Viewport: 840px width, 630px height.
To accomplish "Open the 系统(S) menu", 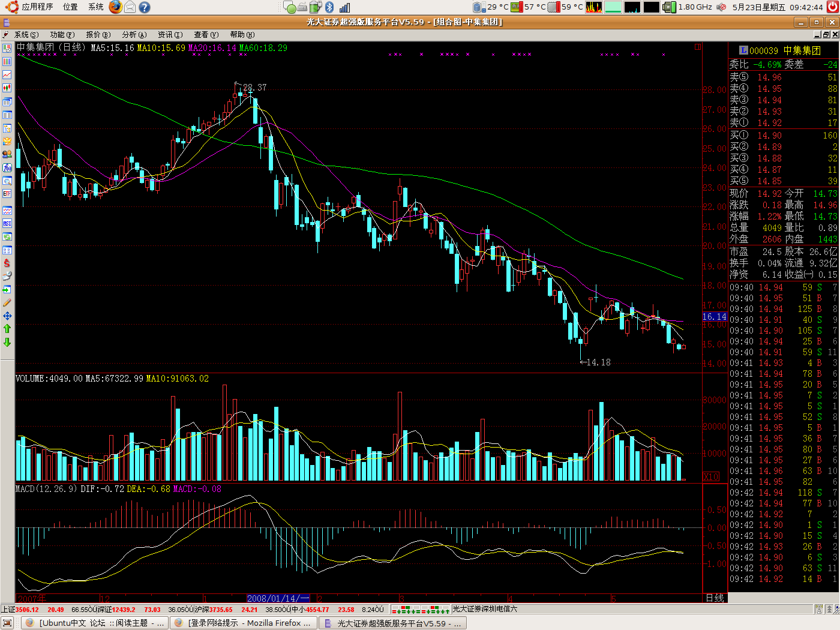I will tap(26, 35).
